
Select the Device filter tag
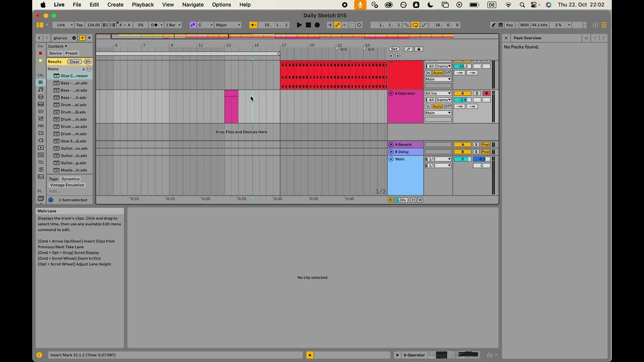(x=55, y=53)
